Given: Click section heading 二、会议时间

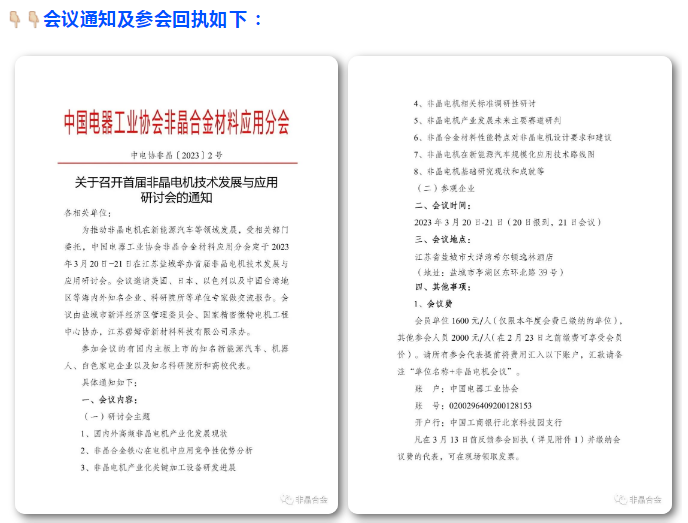Looking at the screenshot, I should (x=443, y=205).
